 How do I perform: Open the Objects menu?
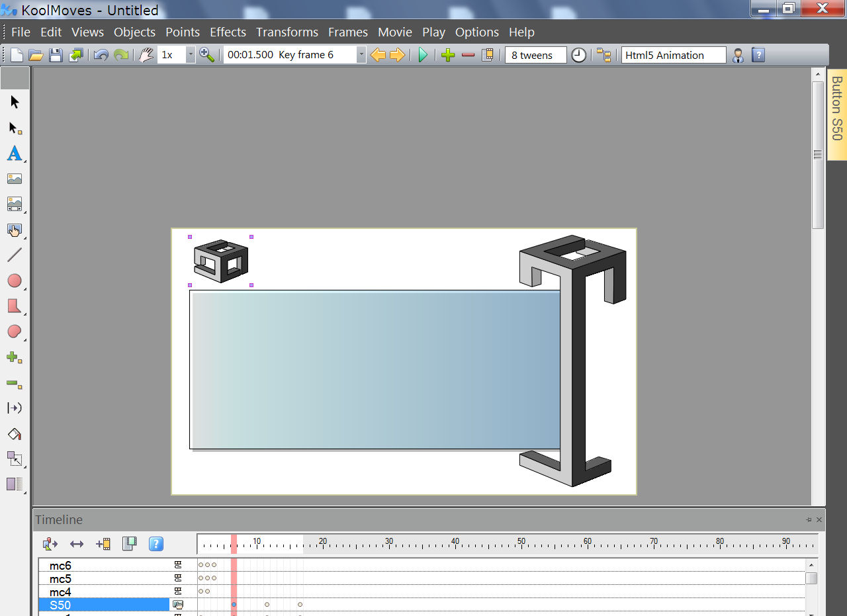pos(134,32)
